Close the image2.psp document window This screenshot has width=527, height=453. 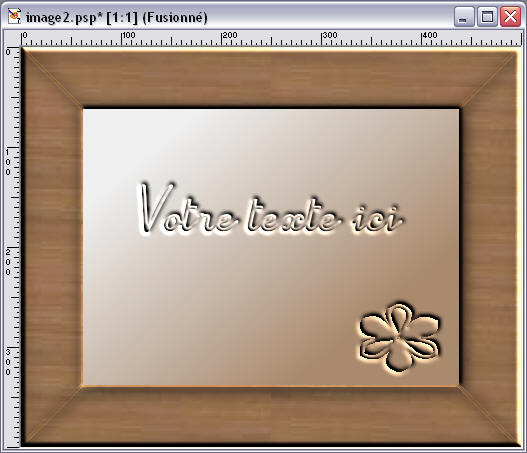pyautogui.click(x=511, y=16)
